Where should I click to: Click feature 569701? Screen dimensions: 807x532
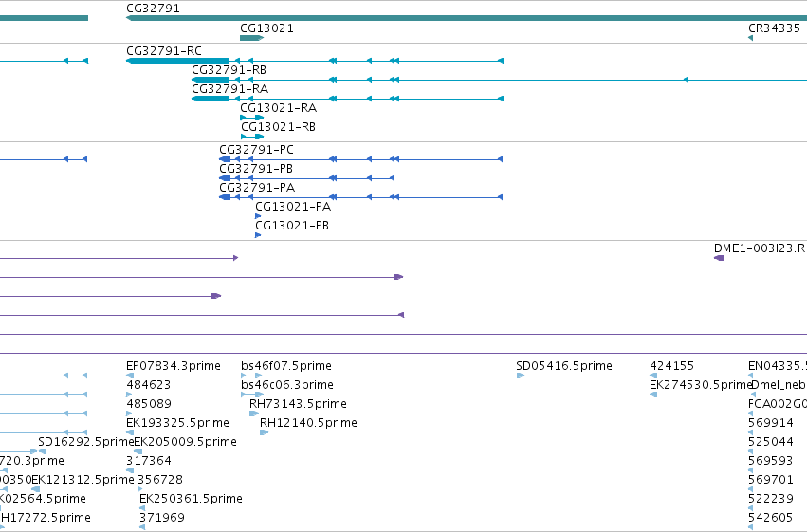click(770, 480)
